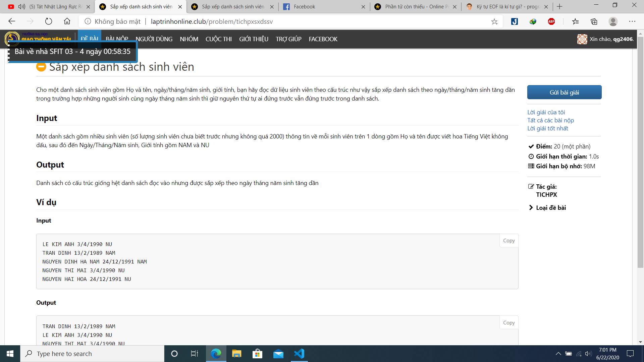Expand the Loại đề bài section
Image resolution: width=644 pixels, height=362 pixels.
(550, 208)
